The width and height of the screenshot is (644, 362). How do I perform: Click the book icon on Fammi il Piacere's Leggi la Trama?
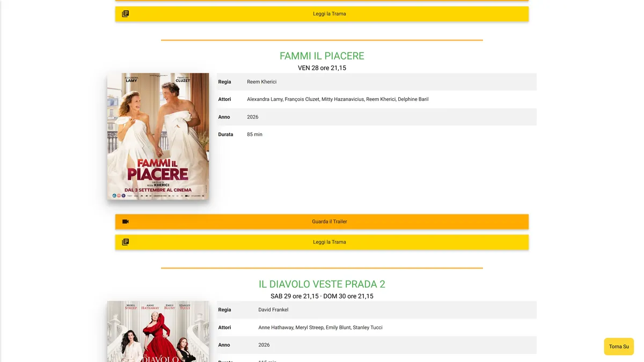[126, 242]
